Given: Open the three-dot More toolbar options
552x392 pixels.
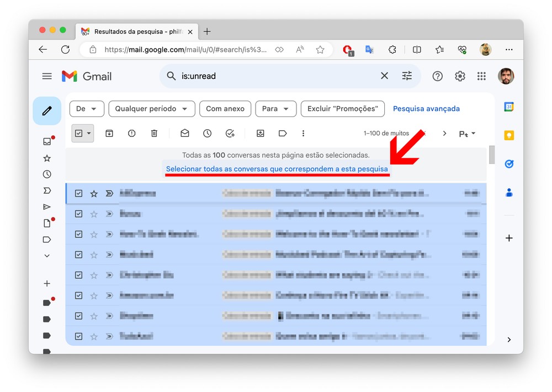Looking at the screenshot, I should 303,133.
